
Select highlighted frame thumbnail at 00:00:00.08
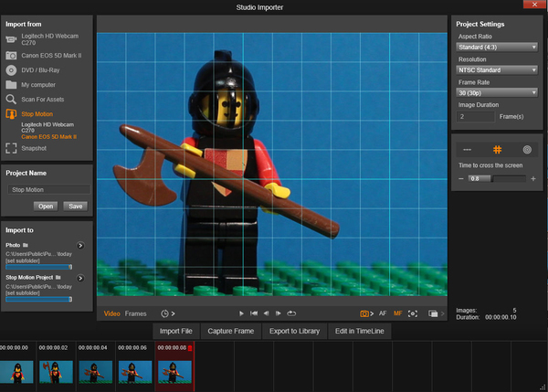click(x=174, y=372)
